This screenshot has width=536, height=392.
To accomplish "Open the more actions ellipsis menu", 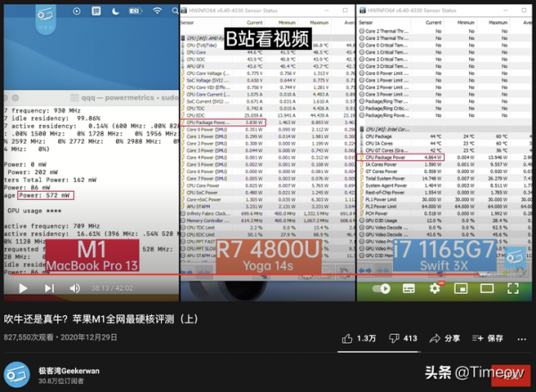I will (x=522, y=339).
